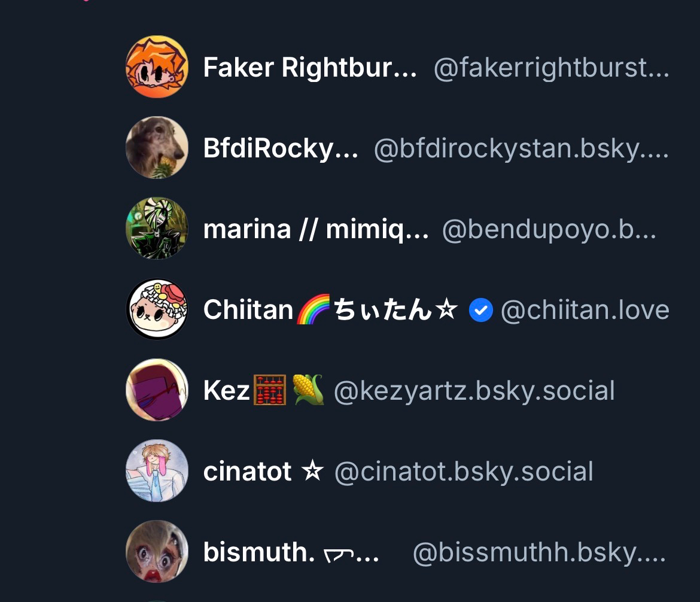Select the marina // mimiq display name
This screenshot has height=602, width=700.
[316, 230]
